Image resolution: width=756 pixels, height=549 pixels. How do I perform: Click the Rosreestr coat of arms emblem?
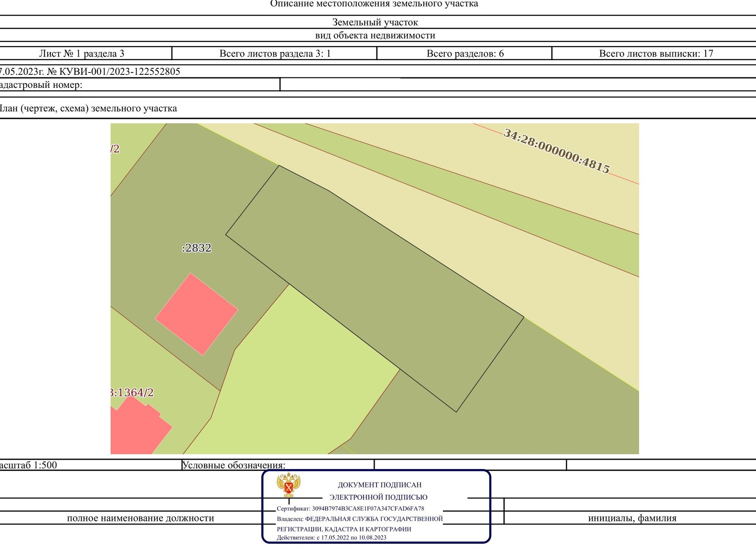point(288,485)
